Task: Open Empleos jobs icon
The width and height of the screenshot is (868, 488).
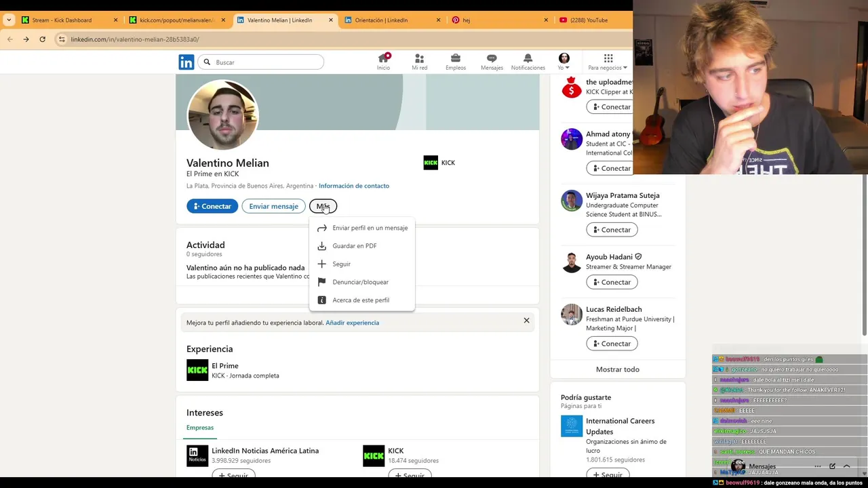Action: 456,62
